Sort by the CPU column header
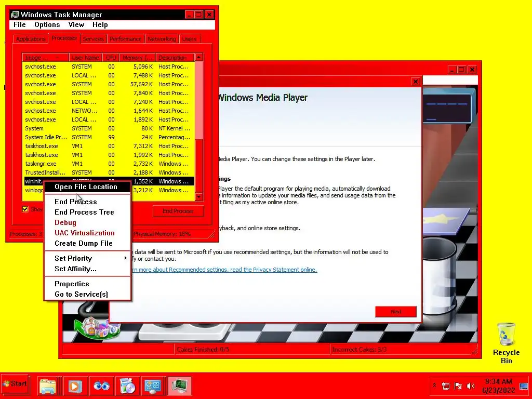Screen dimensions: 532x399 111,58
